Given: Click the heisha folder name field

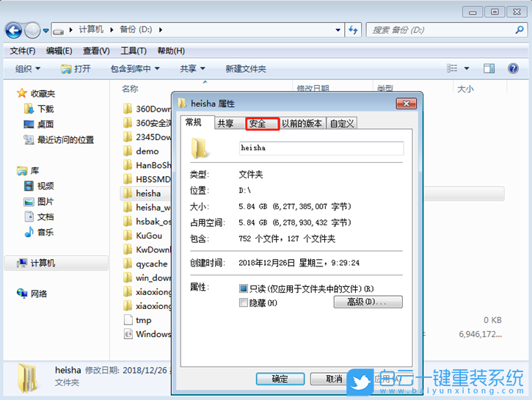Looking at the screenshot, I should tap(321, 148).
